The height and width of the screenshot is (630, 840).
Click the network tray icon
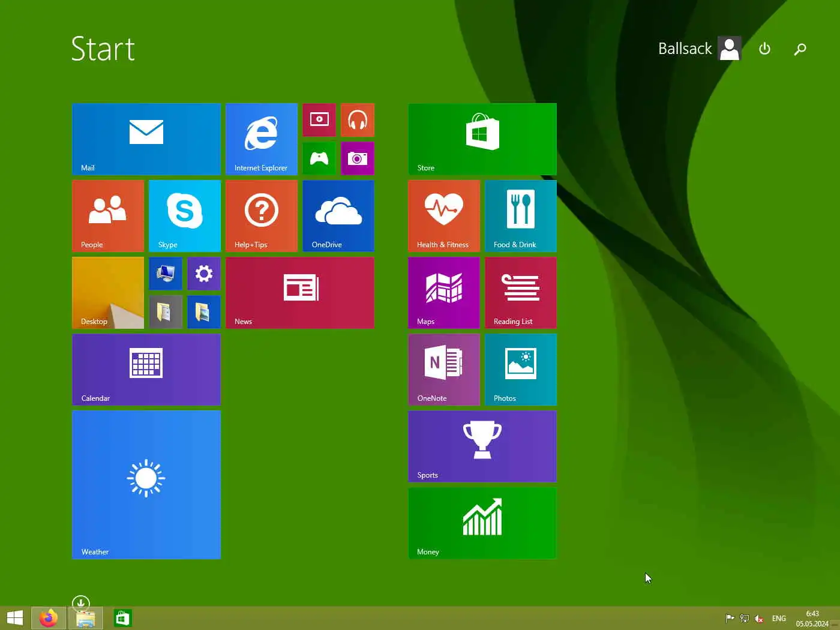click(x=745, y=618)
